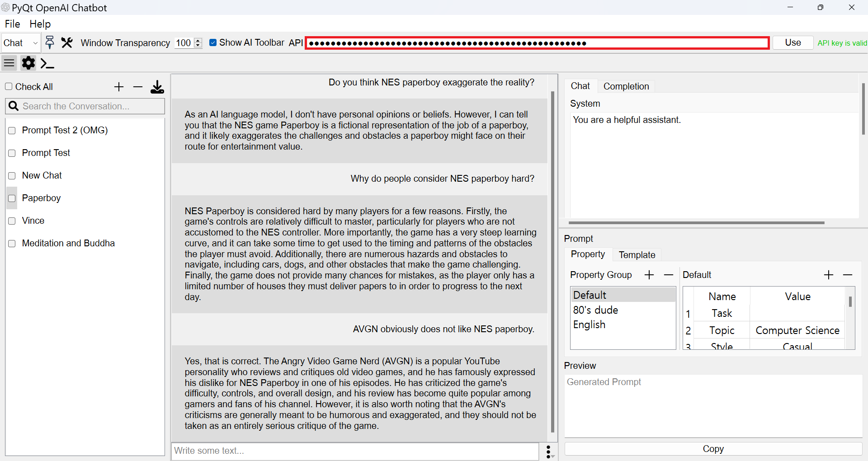Delete the selected conversation with minus icon

tap(138, 87)
